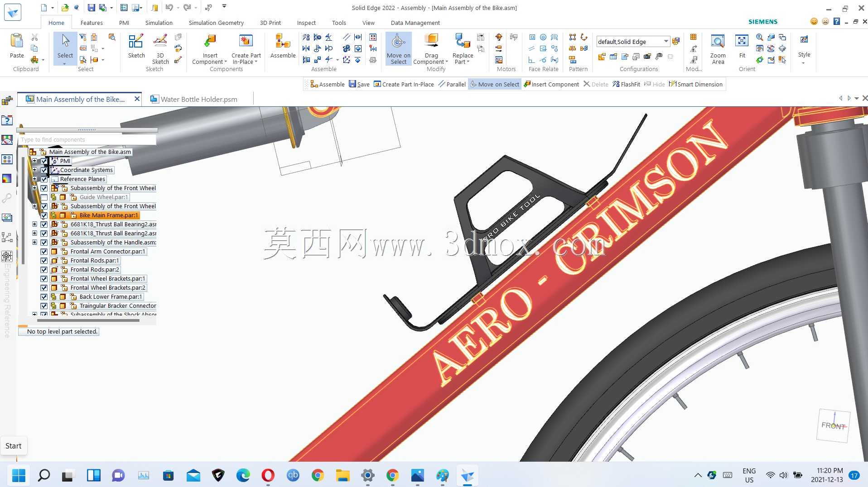868x487 pixels.
Task: Fit the model to the window
Action: [x=742, y=46]
